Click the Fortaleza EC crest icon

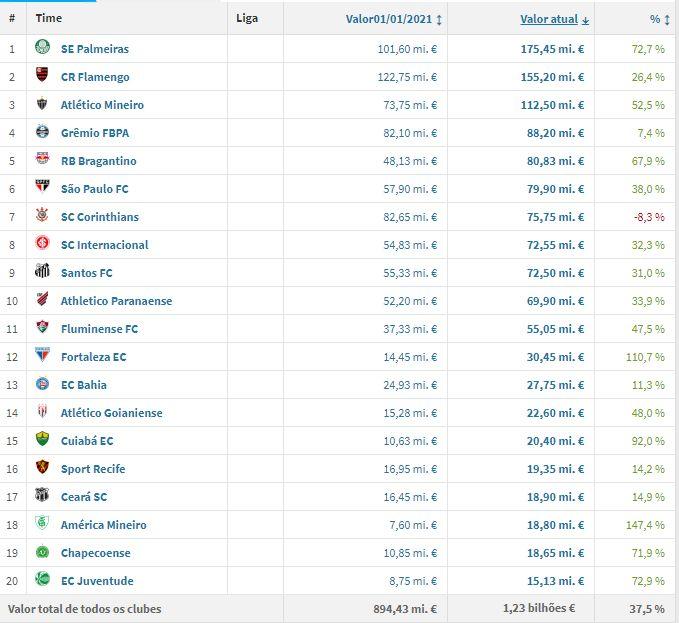click(x=42, y=356)
